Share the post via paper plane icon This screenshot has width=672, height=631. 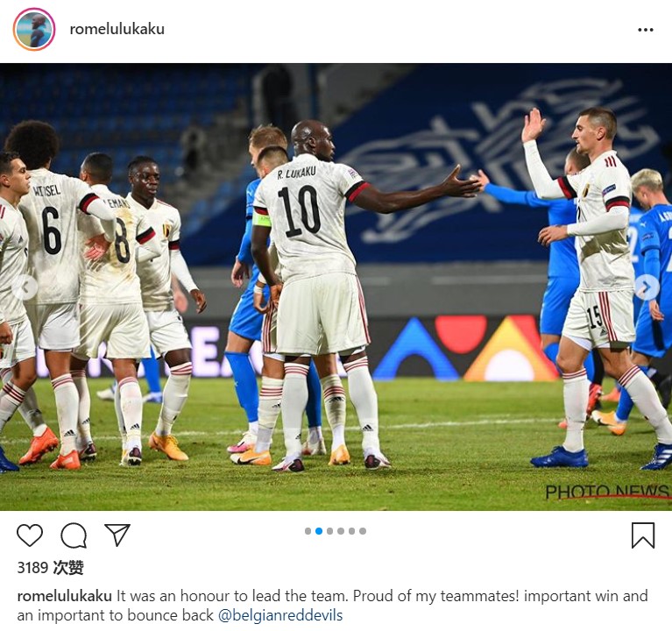click(x=117, y=535)
